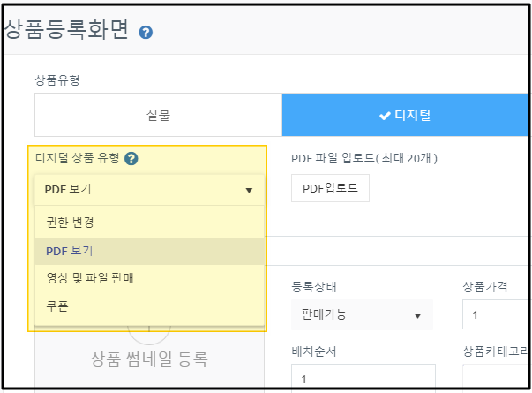
Task: Open help icon next to 디지털 상품 유형
Action: (x=131, y=159)
